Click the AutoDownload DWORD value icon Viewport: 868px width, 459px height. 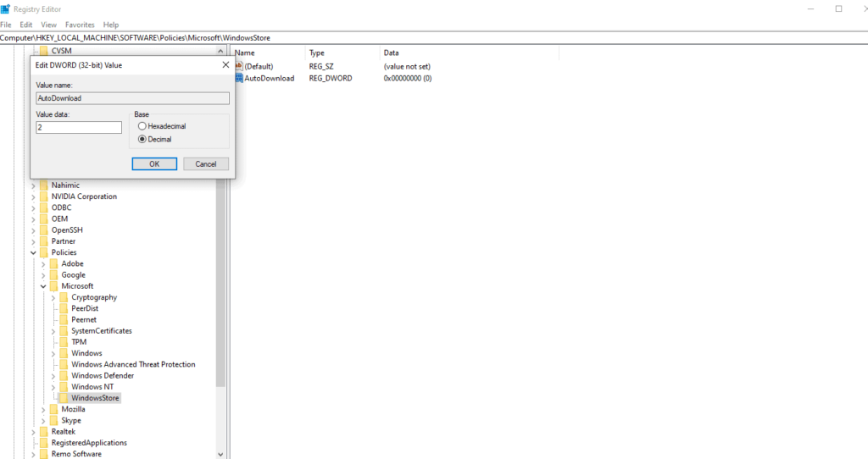(239, 78)
